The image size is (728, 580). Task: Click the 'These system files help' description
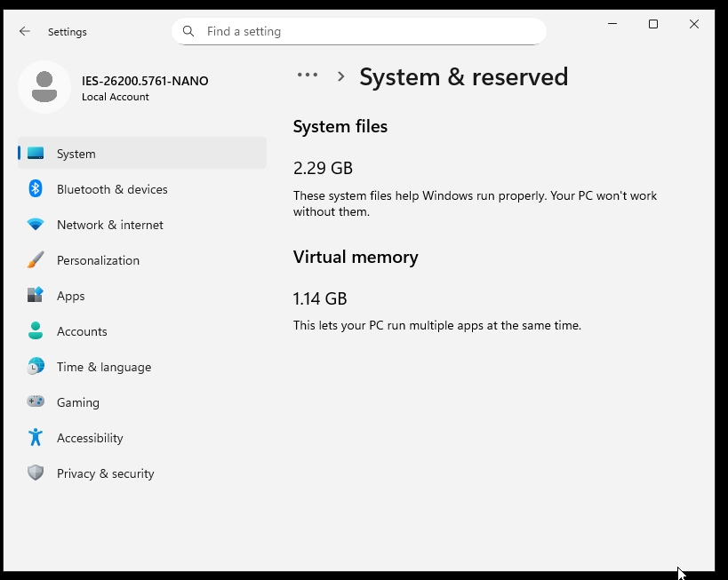pos(475,203)
